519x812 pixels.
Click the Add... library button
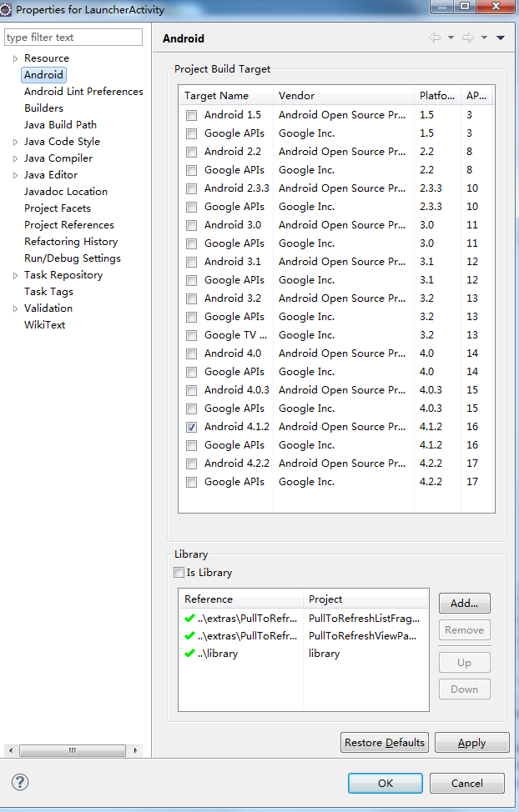point(464,603)
